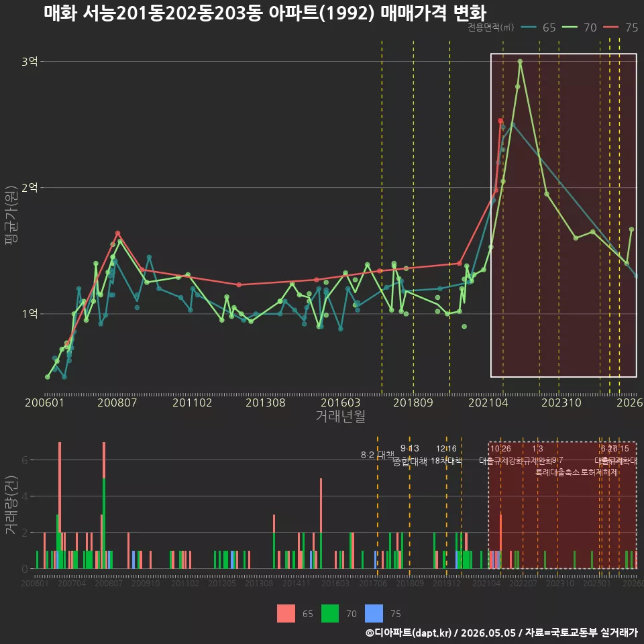The width and height of the screenshot is (644, 644).
Task: Click the red 75 line's highest data point
Action: pyautogui.click(x=500, y=121)
